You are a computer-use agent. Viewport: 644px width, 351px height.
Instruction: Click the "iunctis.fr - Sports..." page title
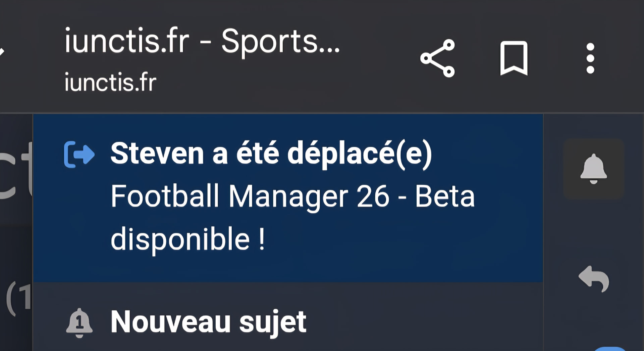click(202, 41)
